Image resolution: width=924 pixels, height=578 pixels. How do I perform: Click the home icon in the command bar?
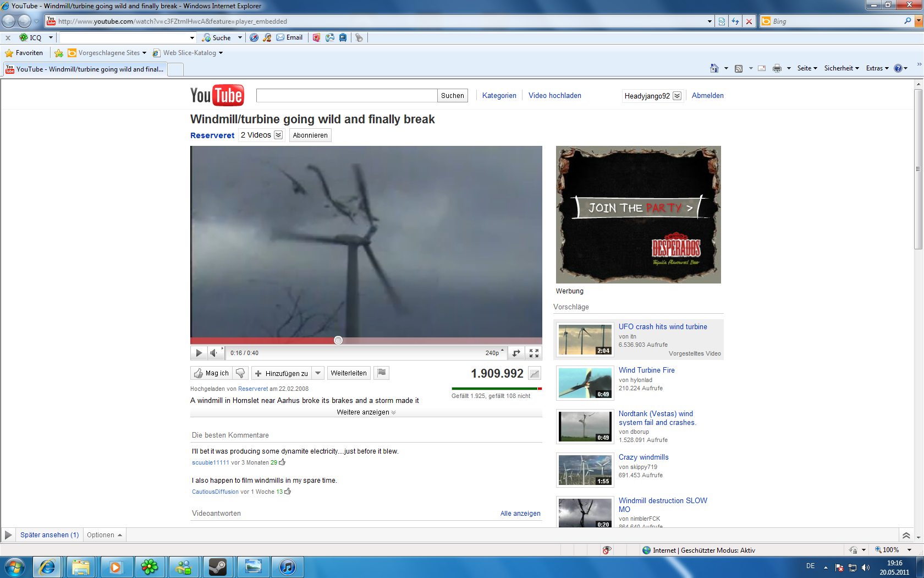pyautogui.click(x=714, y=68)
